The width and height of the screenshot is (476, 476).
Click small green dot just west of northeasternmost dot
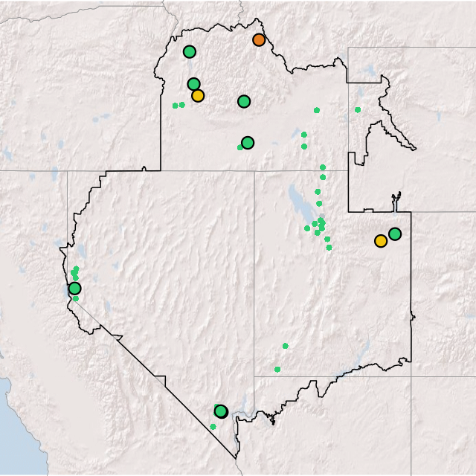click(x=317, y=110)
